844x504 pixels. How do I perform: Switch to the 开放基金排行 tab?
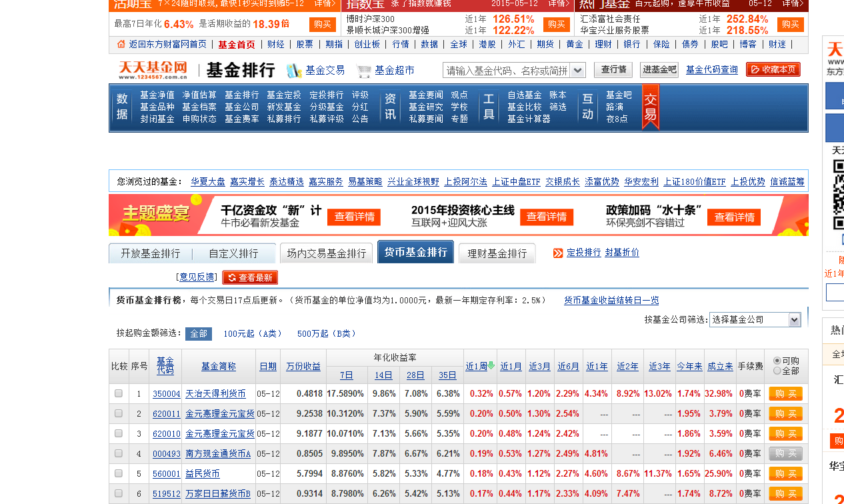pyautogui.click(x=151, y=253)
